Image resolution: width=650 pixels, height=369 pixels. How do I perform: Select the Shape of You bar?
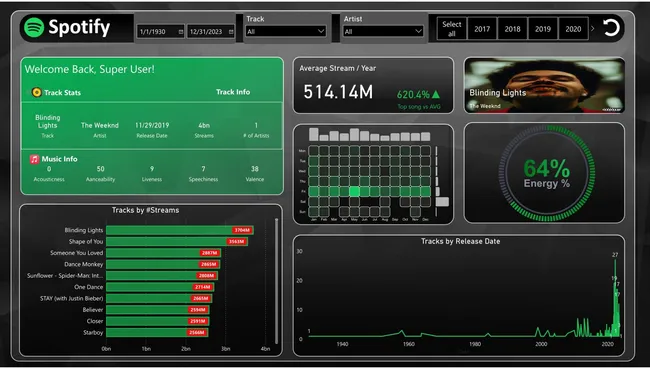click(x=177, y=241)
